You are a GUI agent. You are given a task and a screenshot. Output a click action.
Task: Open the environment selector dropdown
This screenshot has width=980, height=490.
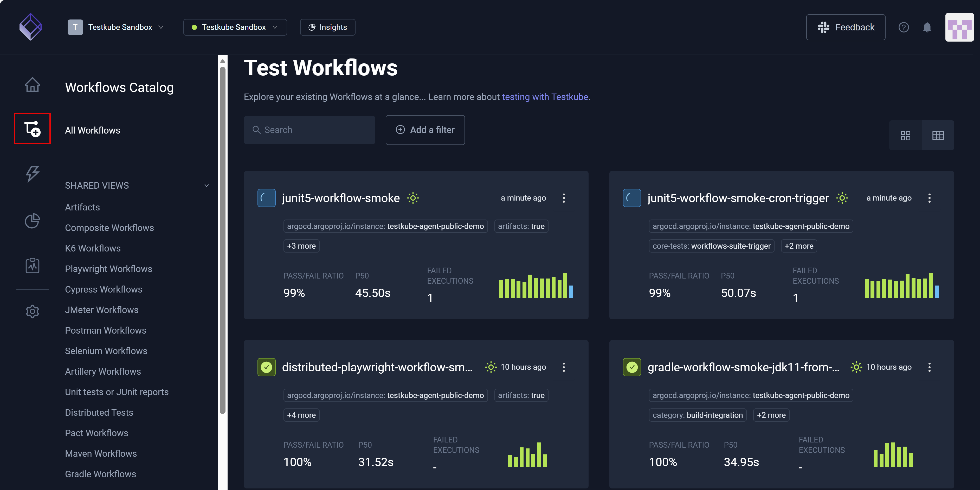point(235,27)
